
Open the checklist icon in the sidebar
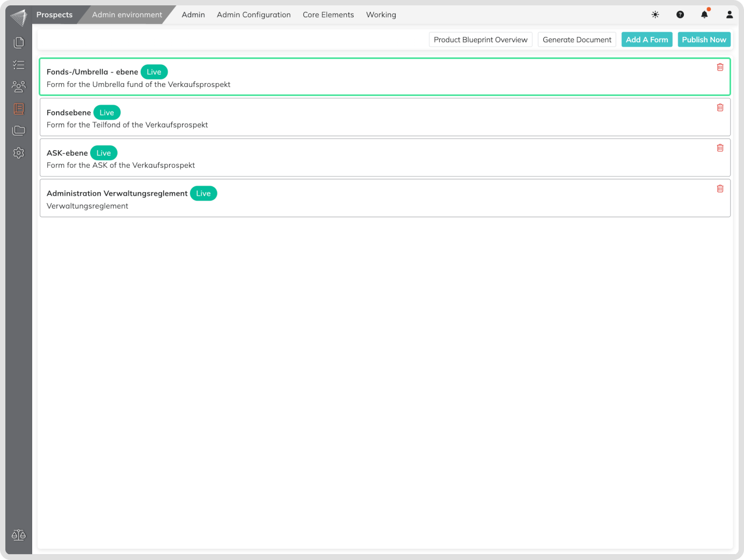[x=19, y=65]
